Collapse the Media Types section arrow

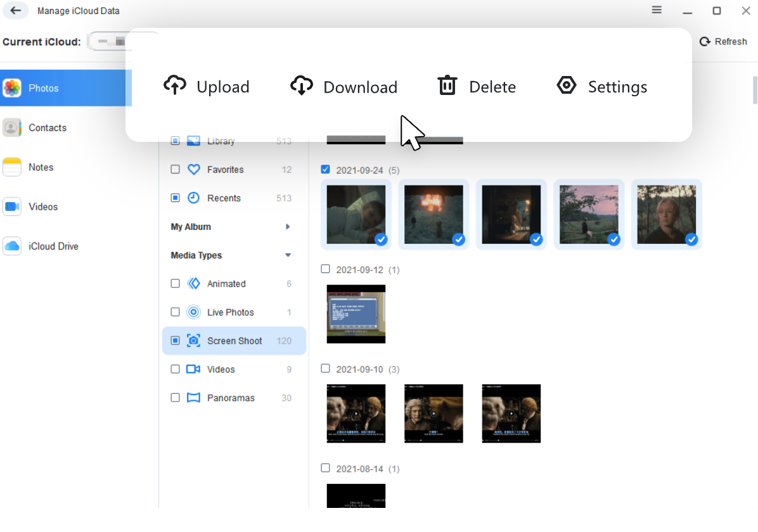click(x=288, y=255)
